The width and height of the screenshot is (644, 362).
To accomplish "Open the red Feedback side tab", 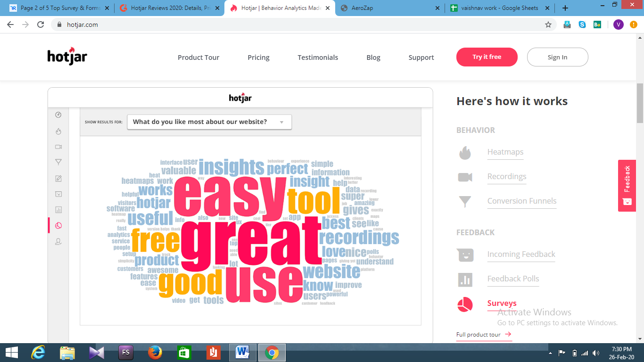I will (x=627, y=186).
